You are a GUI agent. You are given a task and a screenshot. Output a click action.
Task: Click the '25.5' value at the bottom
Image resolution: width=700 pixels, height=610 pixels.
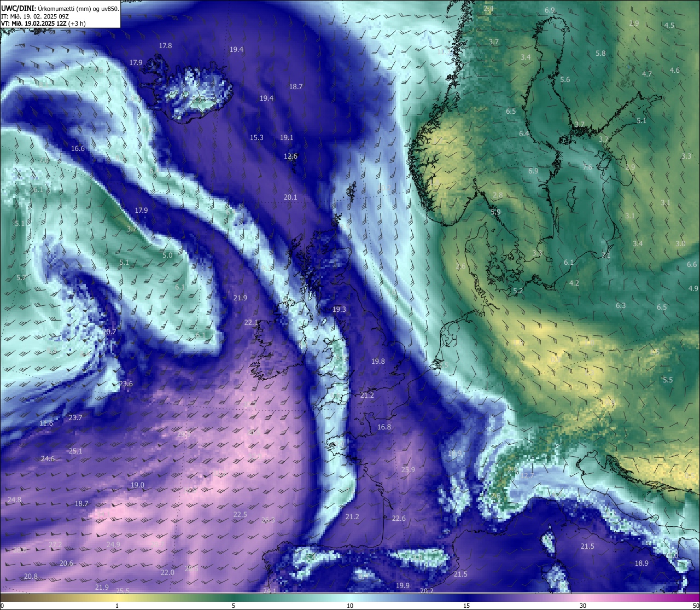pyautogui.click(x=123, y=591)
